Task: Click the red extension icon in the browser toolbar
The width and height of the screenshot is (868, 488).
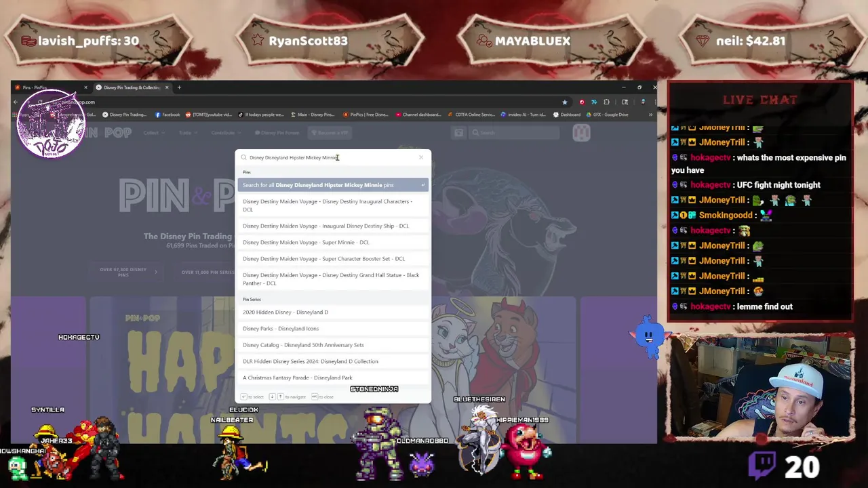Action: 581,102
